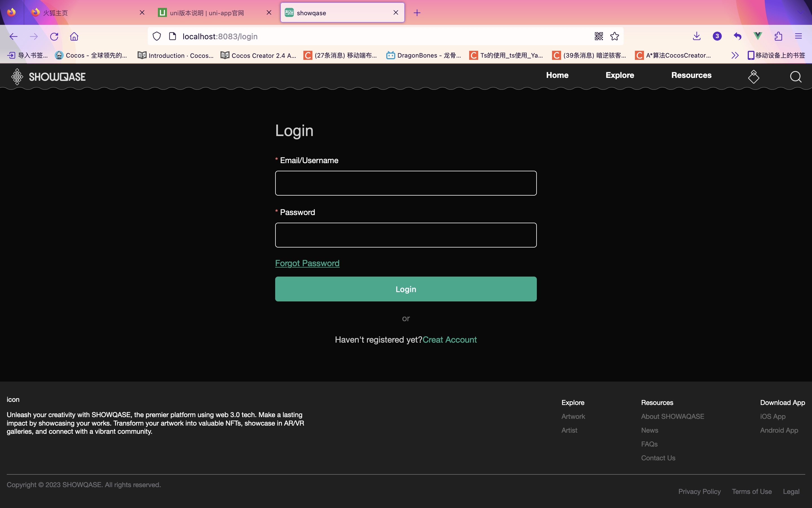The width and height of the screenshot is (812, 508).
Task: Open a new tab with plus button
Action: pos(417,13)
